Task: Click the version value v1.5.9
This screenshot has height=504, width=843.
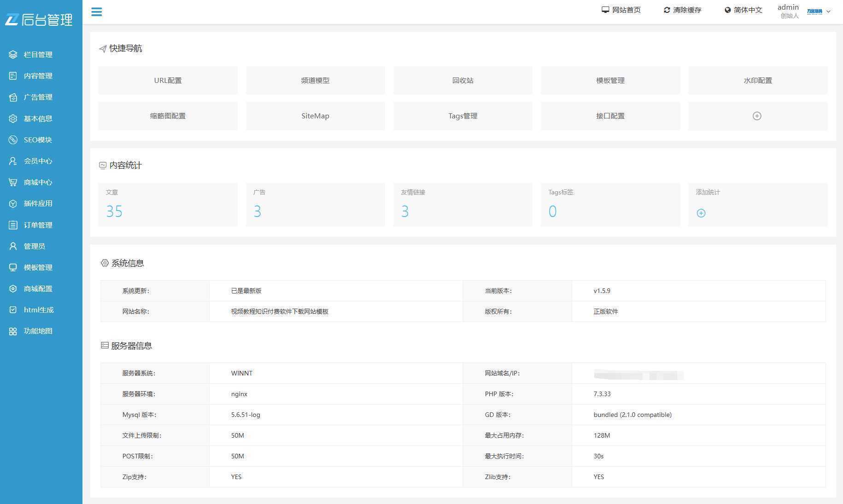Action: (602, 291)
